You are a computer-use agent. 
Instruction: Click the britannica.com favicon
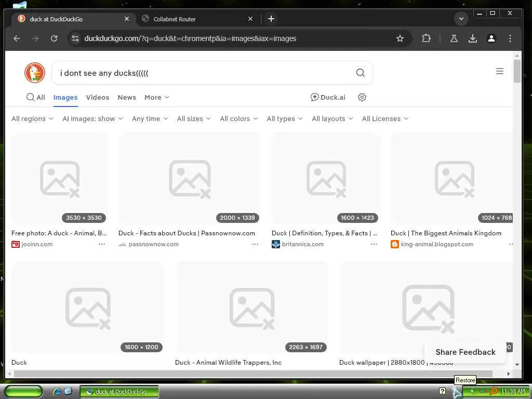(276, 244)
